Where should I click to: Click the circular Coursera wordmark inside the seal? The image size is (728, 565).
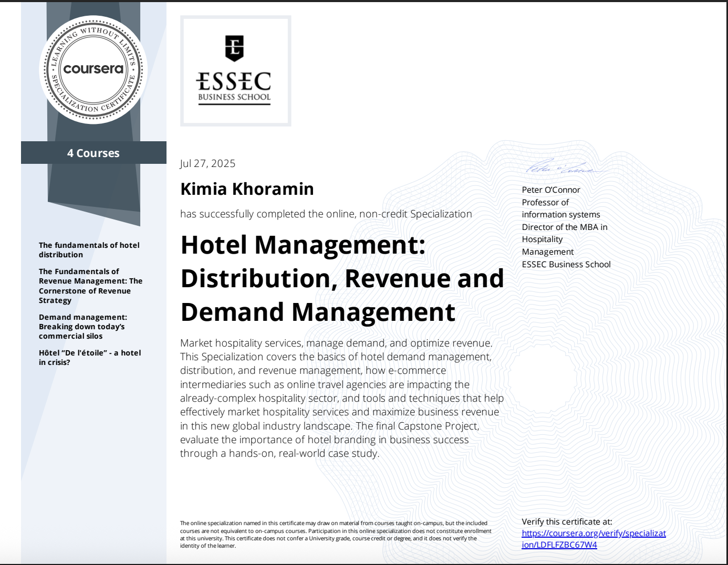(x=93, y=70)
